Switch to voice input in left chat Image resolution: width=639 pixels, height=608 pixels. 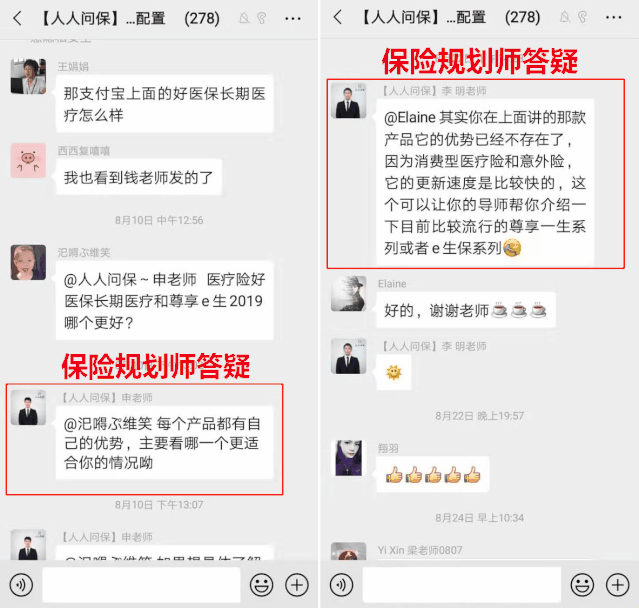click(21, 585)
